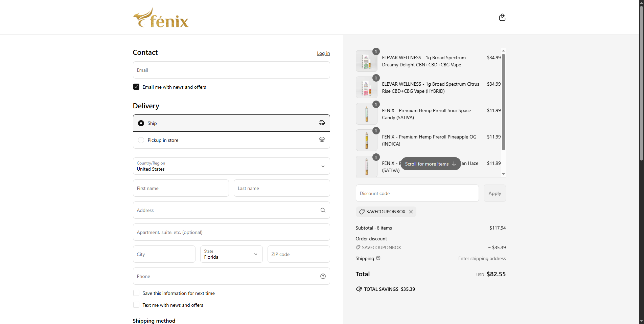Image resolution: width=644 pixels, height=324 pixels.
Task: Click the shipping info question mark icon
Action: point(378,258)
